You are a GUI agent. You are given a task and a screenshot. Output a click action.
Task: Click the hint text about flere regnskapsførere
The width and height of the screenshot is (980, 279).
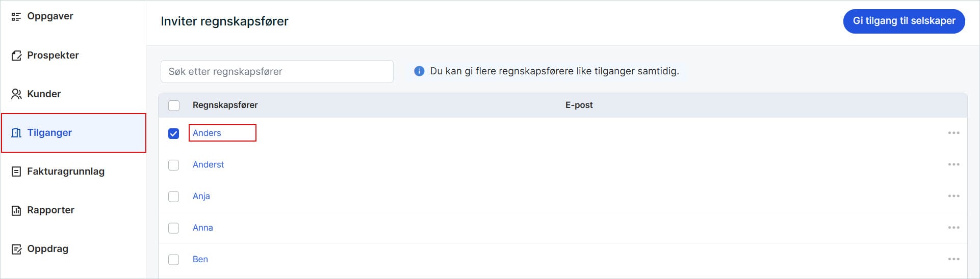[555, 71]
